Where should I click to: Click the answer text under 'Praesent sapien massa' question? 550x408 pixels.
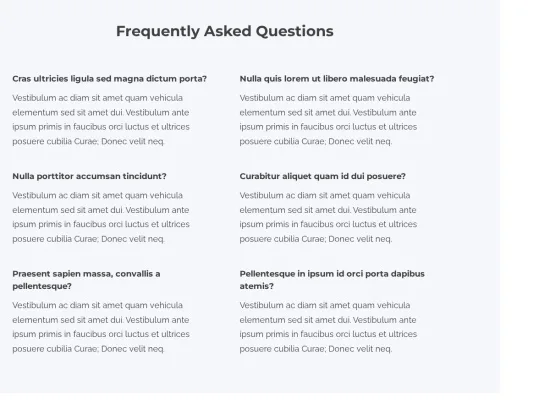[x=101, y=327]
